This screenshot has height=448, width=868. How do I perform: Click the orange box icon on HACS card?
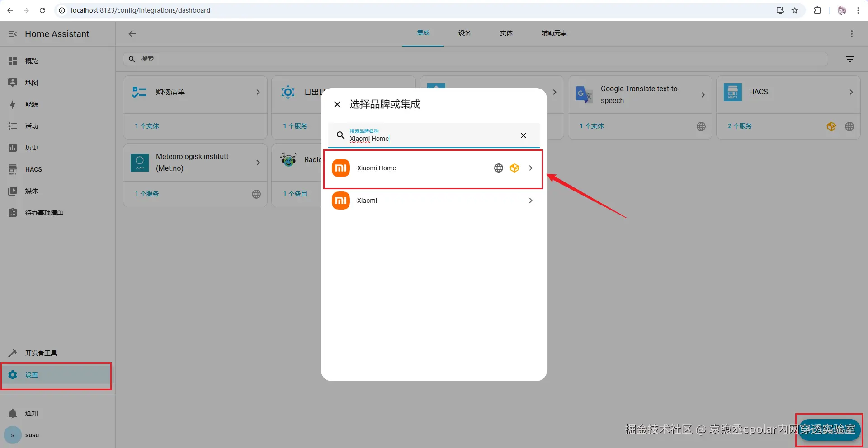[831, 126]
